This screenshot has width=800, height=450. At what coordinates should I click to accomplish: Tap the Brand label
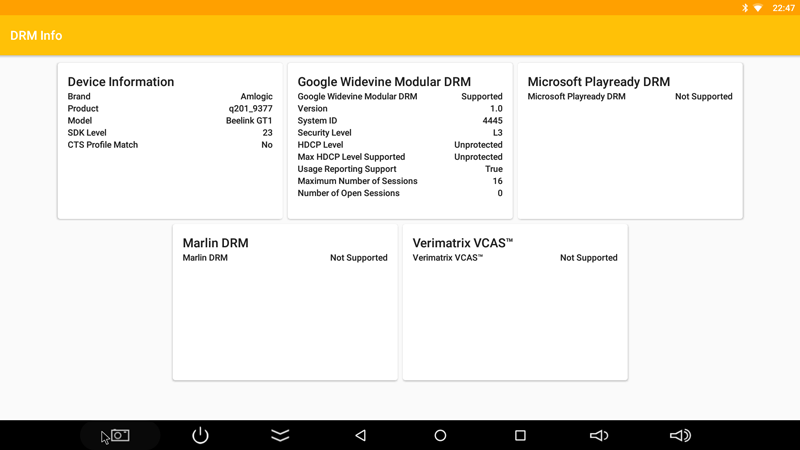tap(79, 96)
